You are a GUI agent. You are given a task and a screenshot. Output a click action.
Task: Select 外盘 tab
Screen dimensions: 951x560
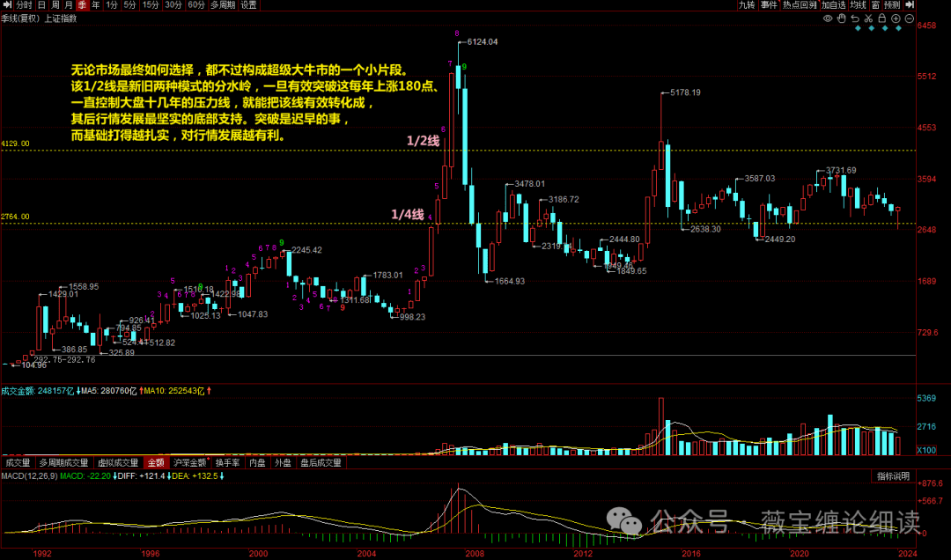pyautogui.click(x=283, y=463)
